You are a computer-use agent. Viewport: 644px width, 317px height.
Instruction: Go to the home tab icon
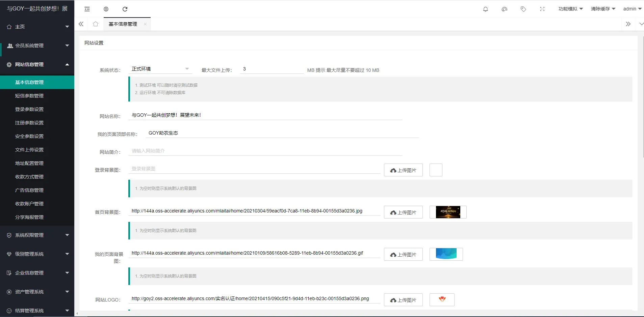pos(96,24)
